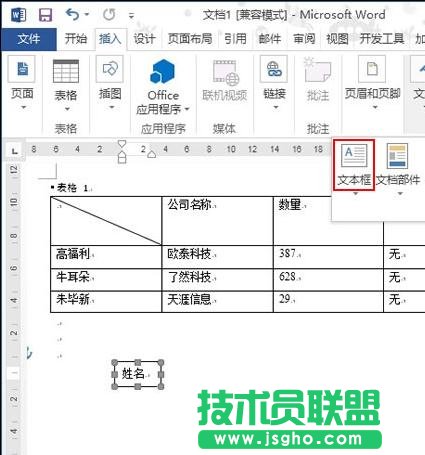Open the 文件 (File) tab
Screen dimensions: 425x455
point(29,39)
